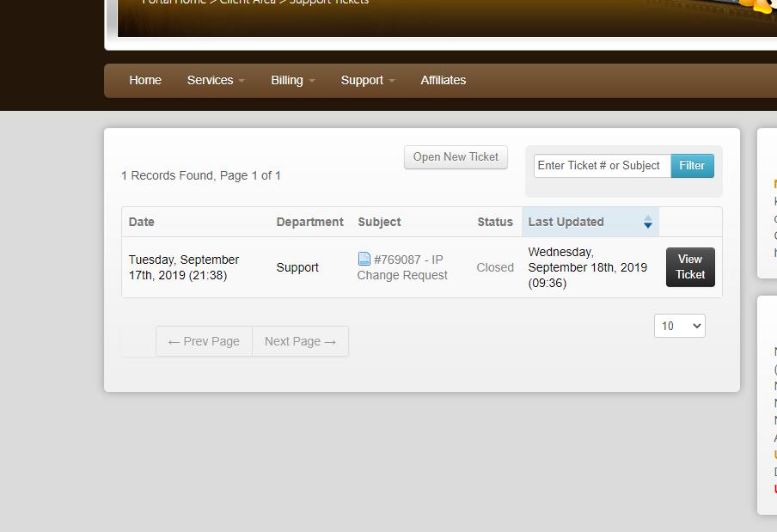This screenshot has width=777, height=532.
Task: Sort tickets by the Department column header
Action: pyautogui.click(x=309, y=222)
